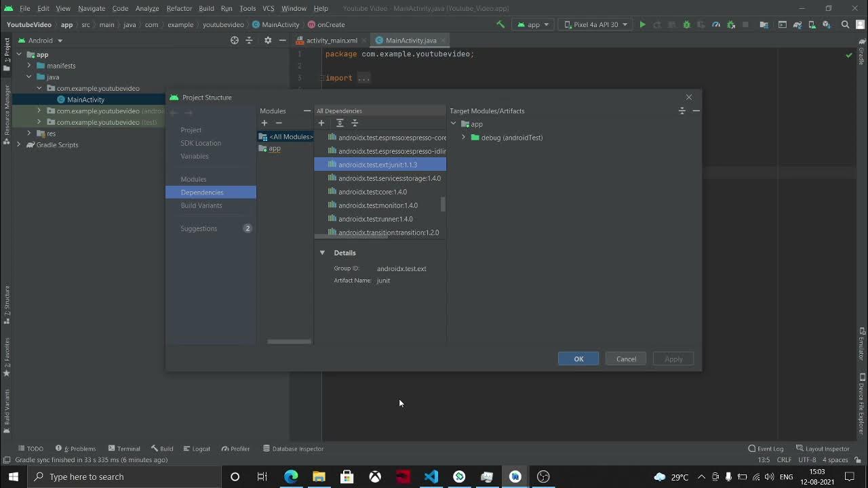This screenshot has height=488, width=868.
Task: Minimize the Target Modules/Artifacts pane
Action: coord(696,110)
